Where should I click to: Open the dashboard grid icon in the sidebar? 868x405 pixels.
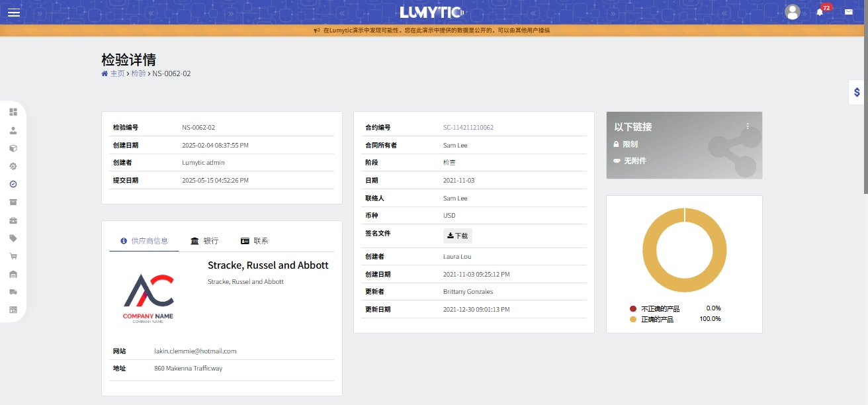pyautogui.click(x=13, y=112)
